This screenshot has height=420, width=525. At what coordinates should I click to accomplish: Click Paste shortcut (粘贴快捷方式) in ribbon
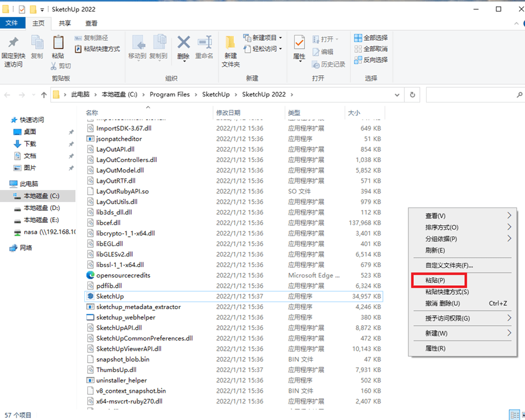tap(97, 49)
